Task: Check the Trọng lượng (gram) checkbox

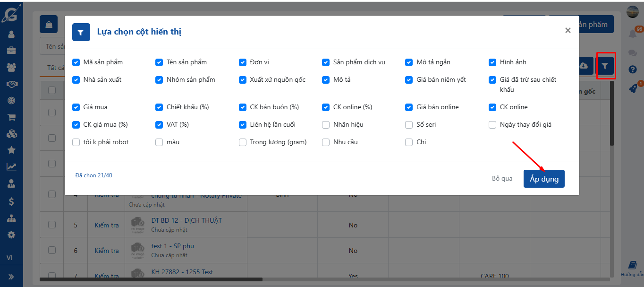Action: tap(243, 142)
